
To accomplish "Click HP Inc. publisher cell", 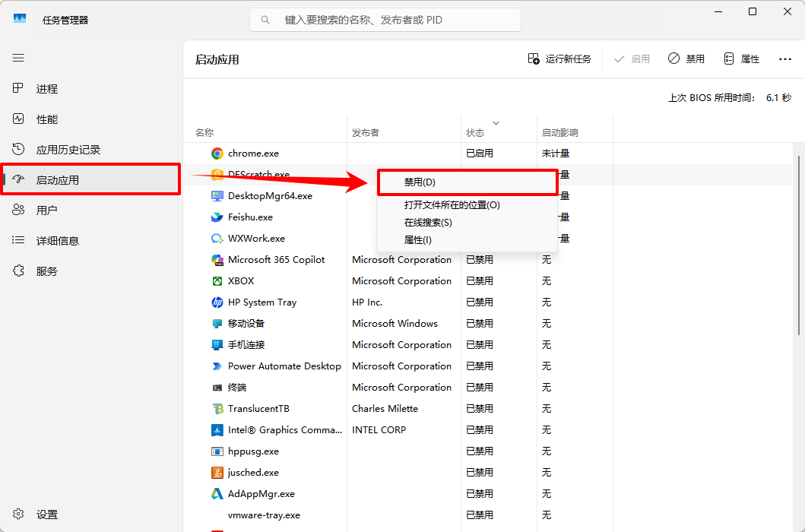I will pyautogui.click(x=367, y=302).
